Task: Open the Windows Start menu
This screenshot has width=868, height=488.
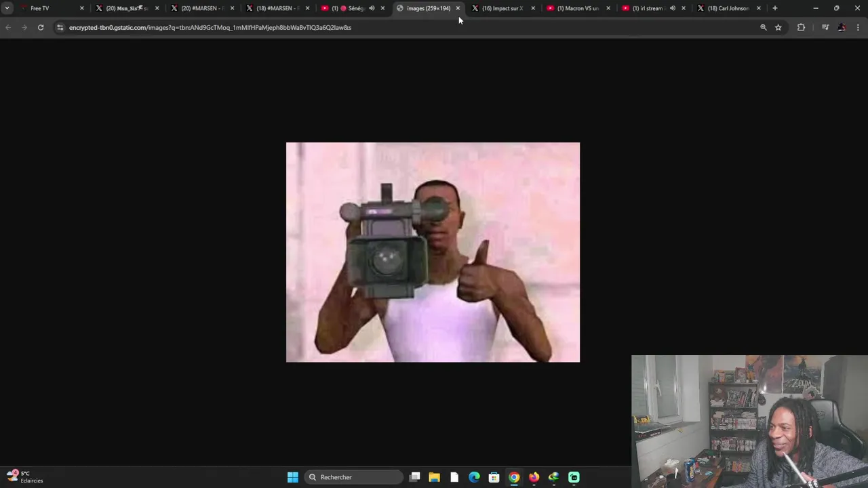Action: point(293,477)
